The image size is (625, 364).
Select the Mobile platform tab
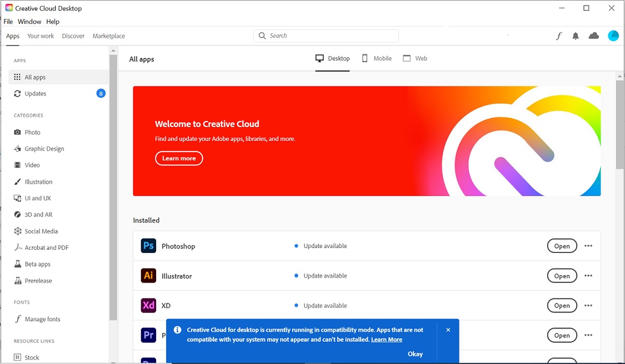[377, 59]
